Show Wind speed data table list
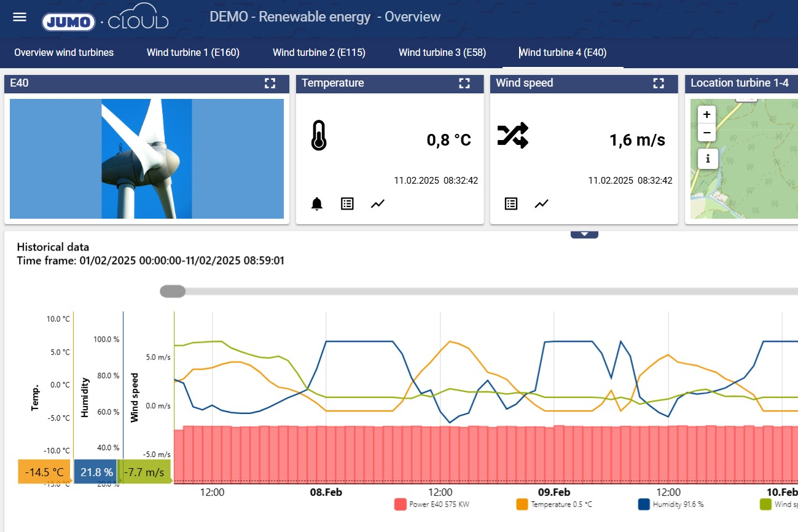Screen dimensions: 798x532 [x=510, y=204]
